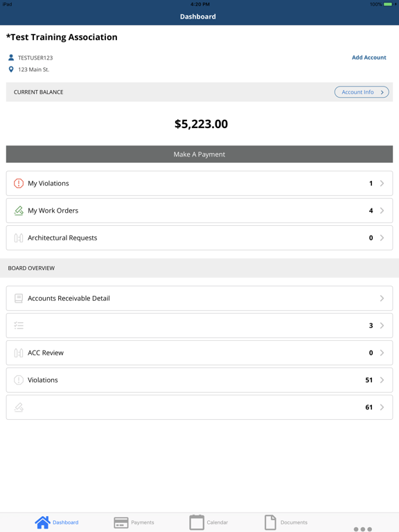Click the gray Violations alert icon in Board Overview

(19, 380)
